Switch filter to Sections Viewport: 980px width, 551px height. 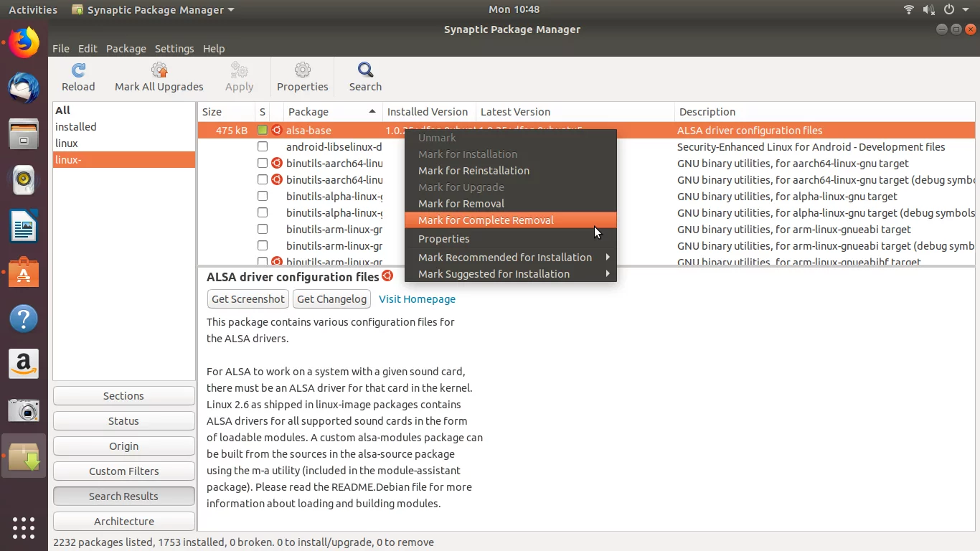pyautogui.click(x=123, y=396)
